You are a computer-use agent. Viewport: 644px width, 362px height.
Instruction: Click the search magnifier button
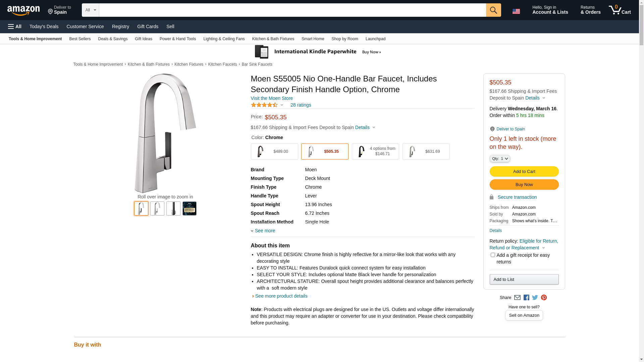pos(493,10)
